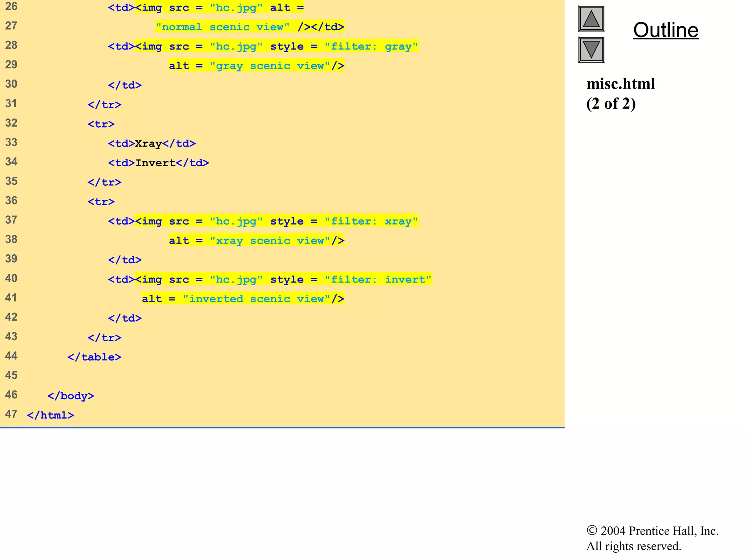
Task: Click the closing </table> tag
Action: click(x=94, y=357)
